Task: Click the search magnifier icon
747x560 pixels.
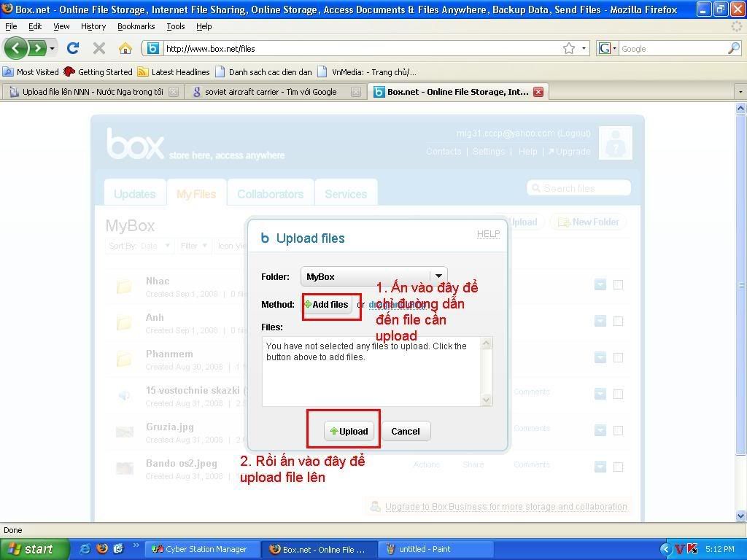Action: 733,48
